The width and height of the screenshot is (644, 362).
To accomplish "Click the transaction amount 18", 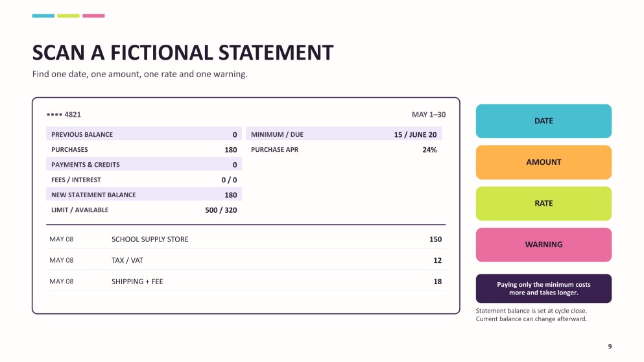I will pos(437,282).
